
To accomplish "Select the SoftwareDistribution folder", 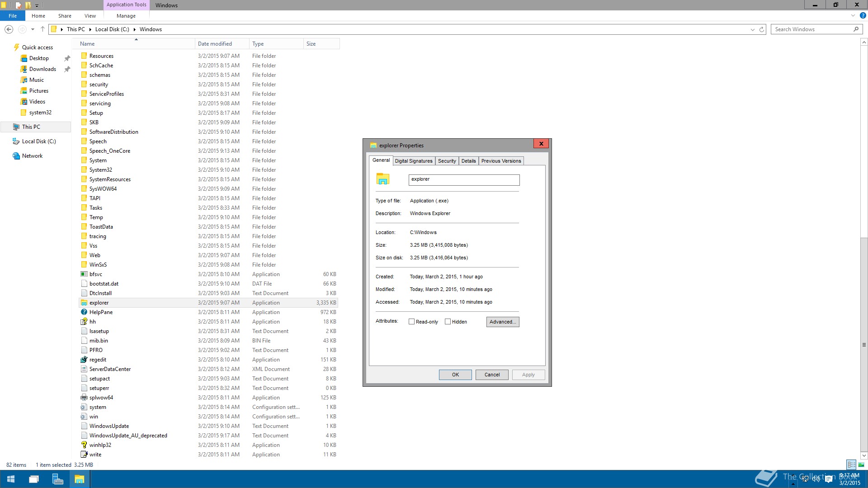I will pyautogui.click(x=208, y=132).
